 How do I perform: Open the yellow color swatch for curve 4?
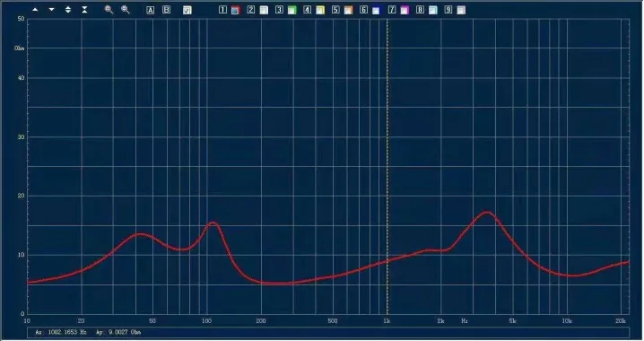(320, 10)
